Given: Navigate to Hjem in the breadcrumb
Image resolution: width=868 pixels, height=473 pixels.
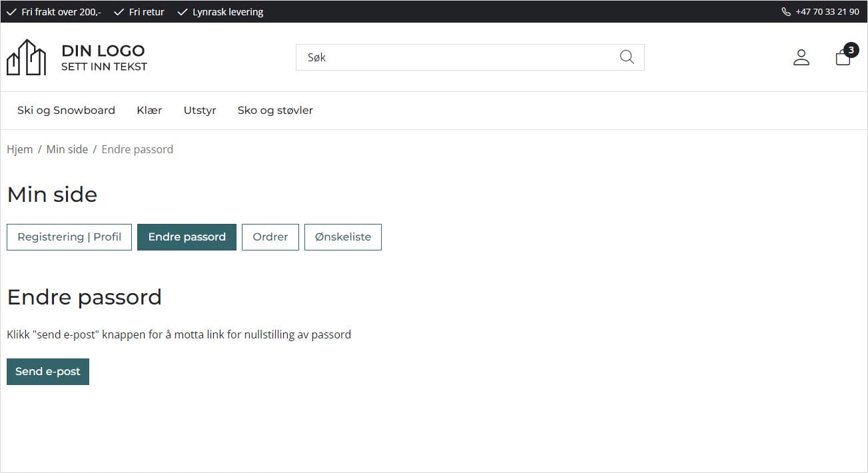Looking at the screenshot, I should (19, 149).
